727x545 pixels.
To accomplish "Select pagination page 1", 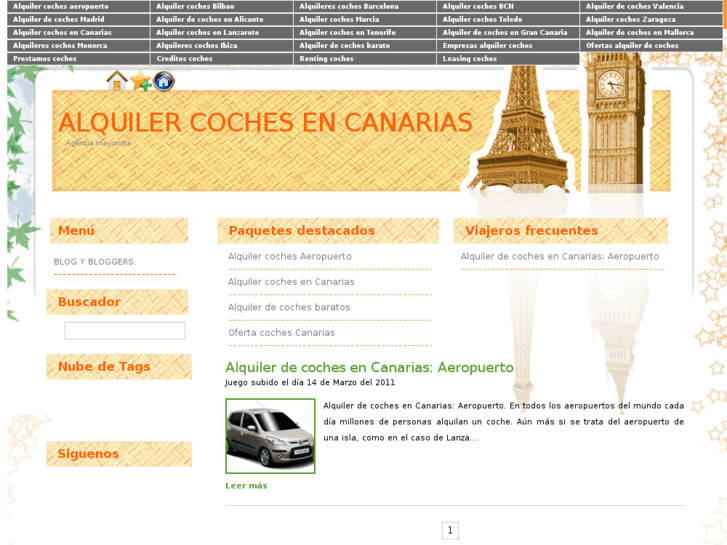I will 450,530.
